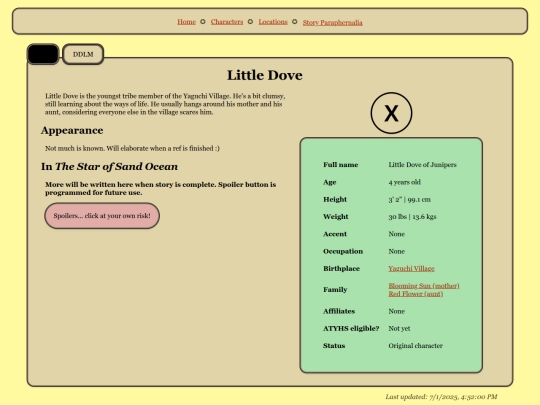Open Red Flower (aunt) family link
The image size is (540, 405).
tap(416, 294)
